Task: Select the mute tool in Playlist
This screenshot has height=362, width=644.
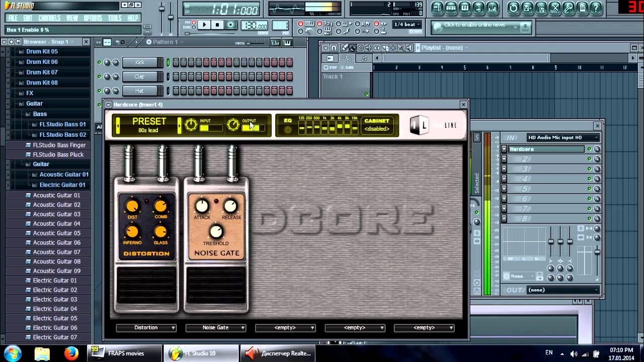Action: click(x=369, y=48)
